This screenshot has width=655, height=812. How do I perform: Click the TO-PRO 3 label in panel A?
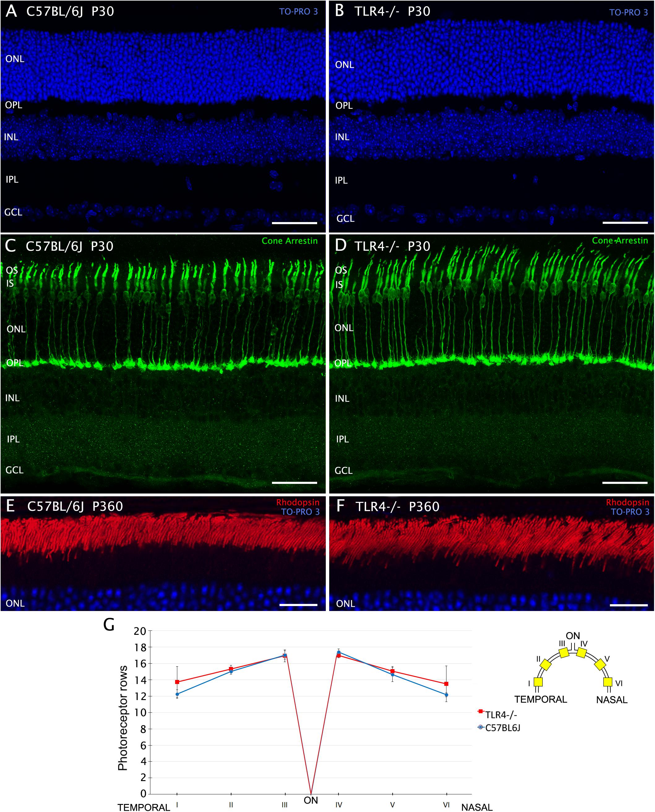tap(298, 12)
